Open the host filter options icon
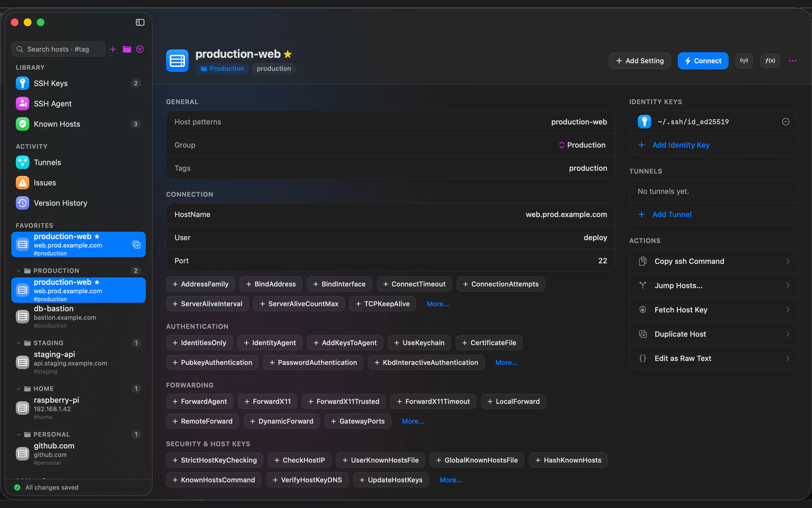The width and height of the screenshot is (812, 508). (x=140, y=49)
